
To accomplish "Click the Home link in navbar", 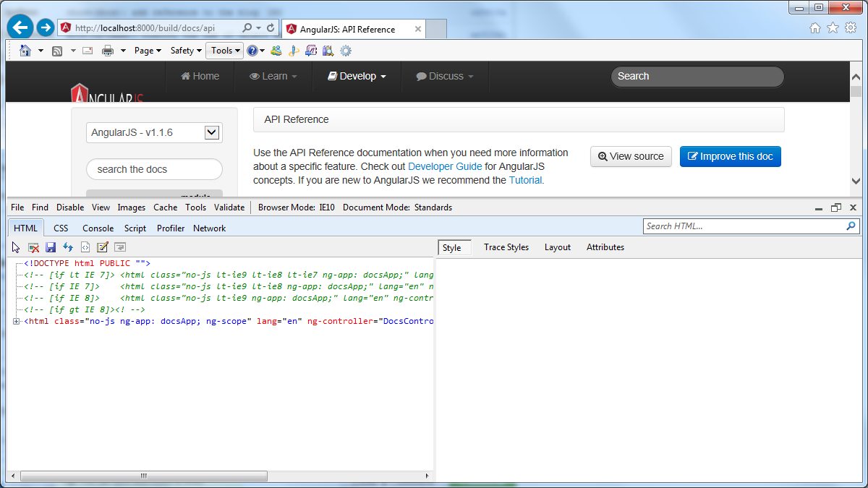I will [200, 76].
